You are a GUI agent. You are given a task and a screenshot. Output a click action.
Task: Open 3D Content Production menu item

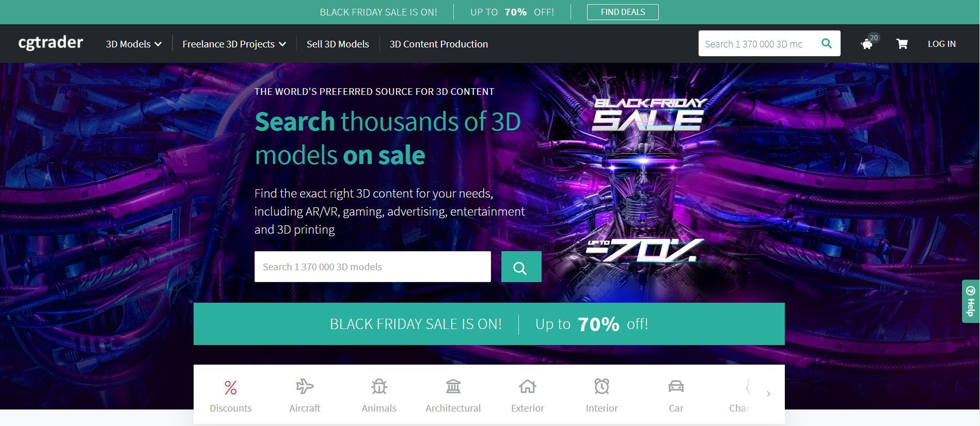(x=438, y=44)
